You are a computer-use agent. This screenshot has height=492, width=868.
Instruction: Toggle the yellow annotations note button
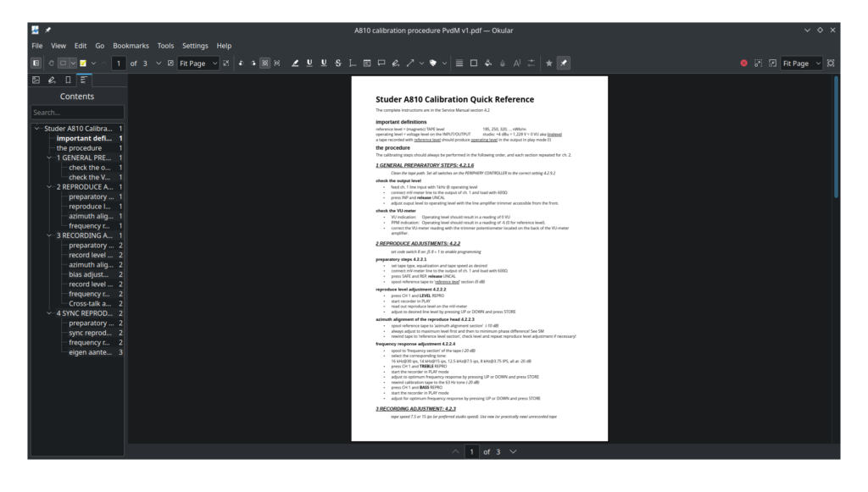(x=83, y=64)
